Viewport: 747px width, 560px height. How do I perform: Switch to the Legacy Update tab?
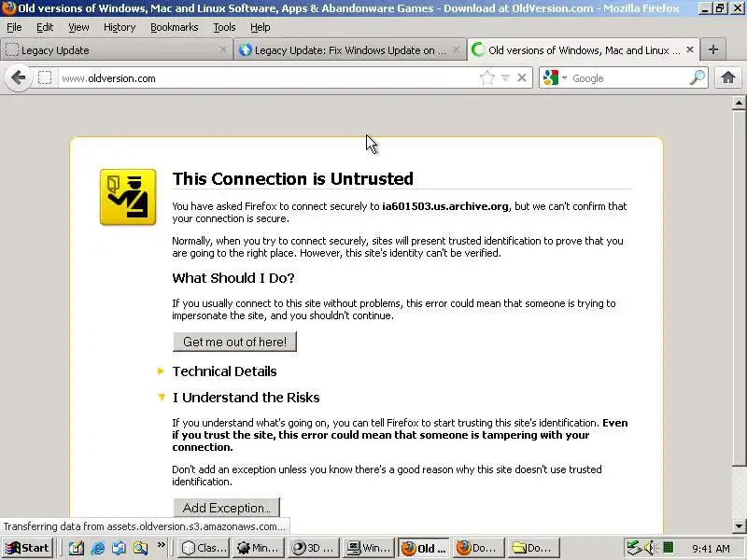click(116, 50)
